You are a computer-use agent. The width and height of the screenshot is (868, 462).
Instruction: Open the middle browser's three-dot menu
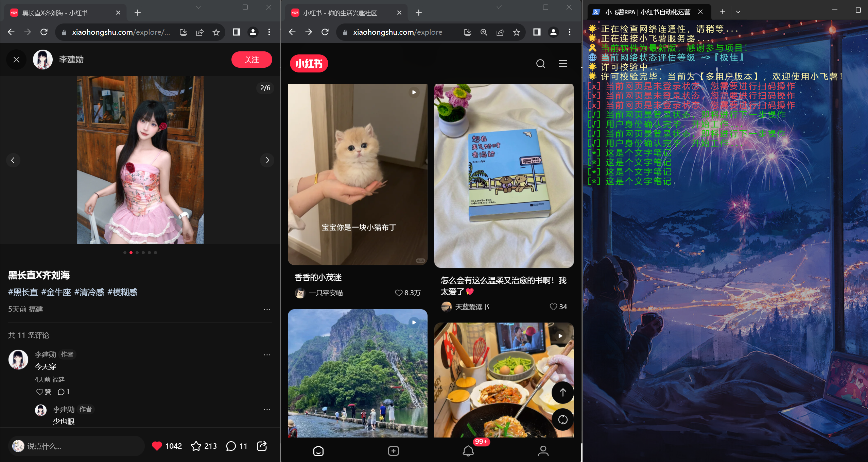[x=570, y=32]
